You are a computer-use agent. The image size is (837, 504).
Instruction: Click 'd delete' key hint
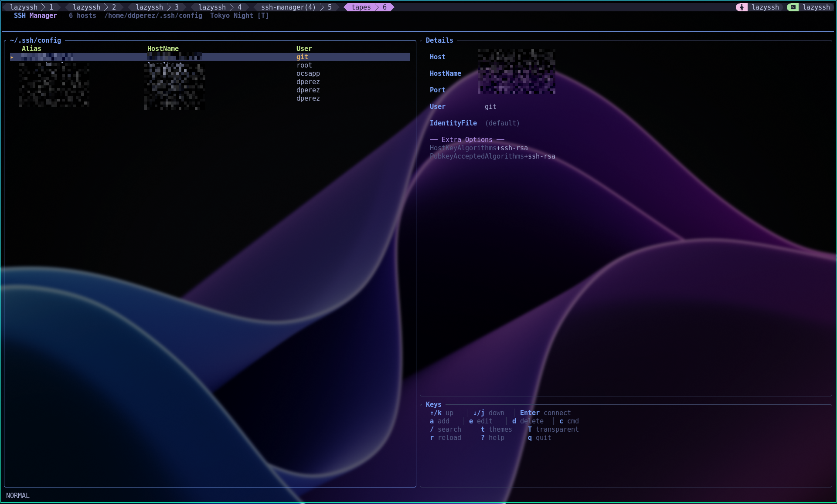527,421
